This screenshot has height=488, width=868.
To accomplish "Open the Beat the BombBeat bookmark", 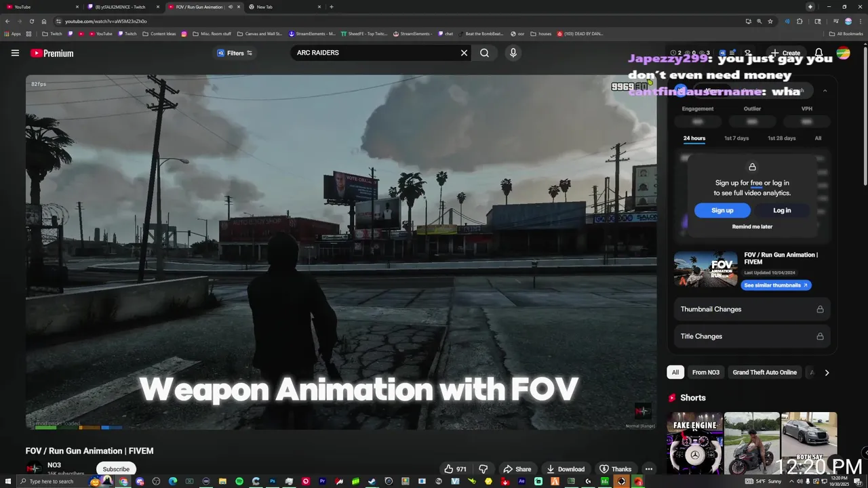I will [x=481, y=33].
